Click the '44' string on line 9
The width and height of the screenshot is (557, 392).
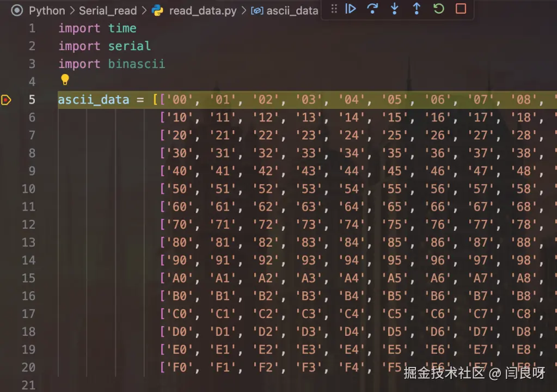[x=352, y=171]
